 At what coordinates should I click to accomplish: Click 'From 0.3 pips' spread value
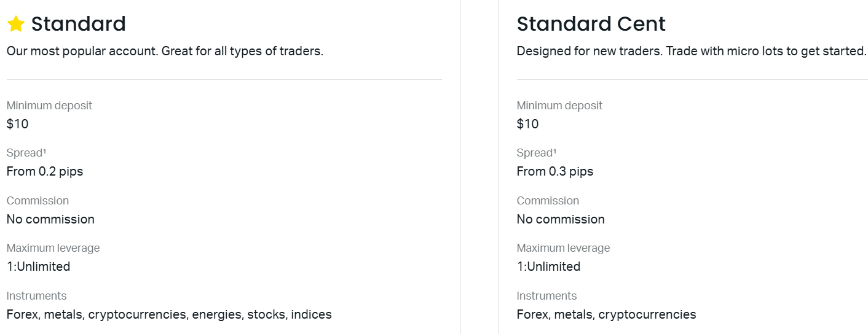point(555,171)
